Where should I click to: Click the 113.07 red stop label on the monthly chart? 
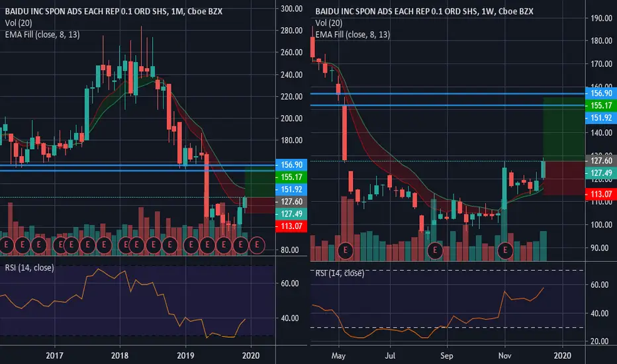pyautogui.click(x=291, y=226)
